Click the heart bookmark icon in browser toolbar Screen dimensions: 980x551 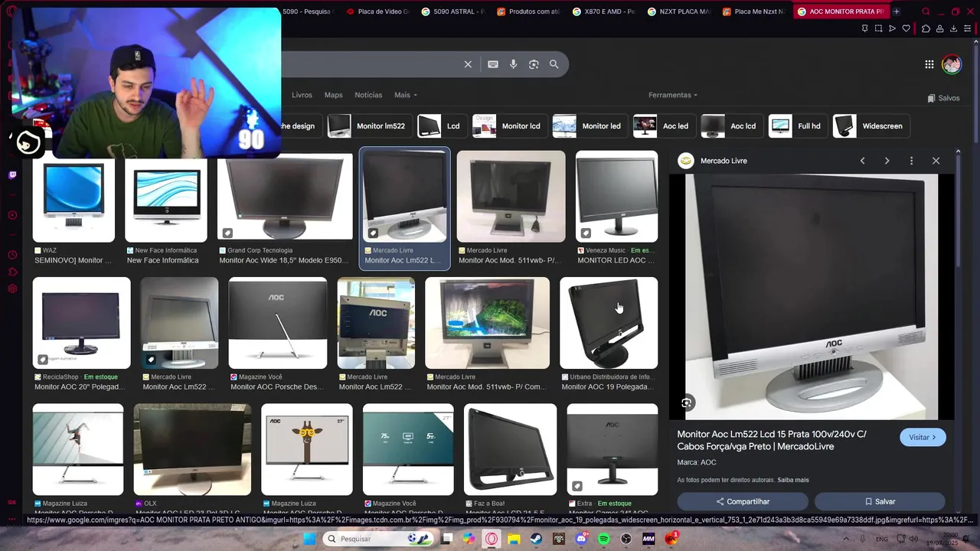tap(906, 28)
